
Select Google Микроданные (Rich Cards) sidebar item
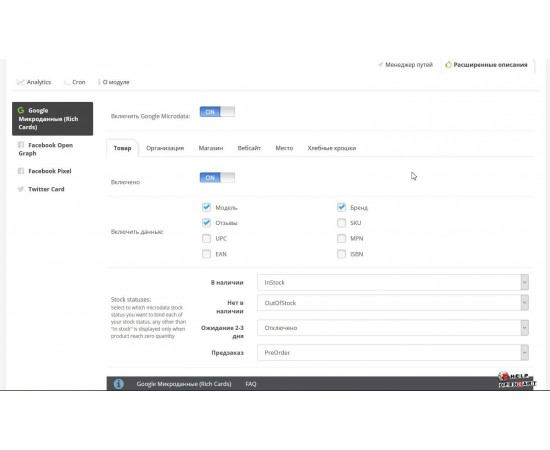[x=53, y=119]
